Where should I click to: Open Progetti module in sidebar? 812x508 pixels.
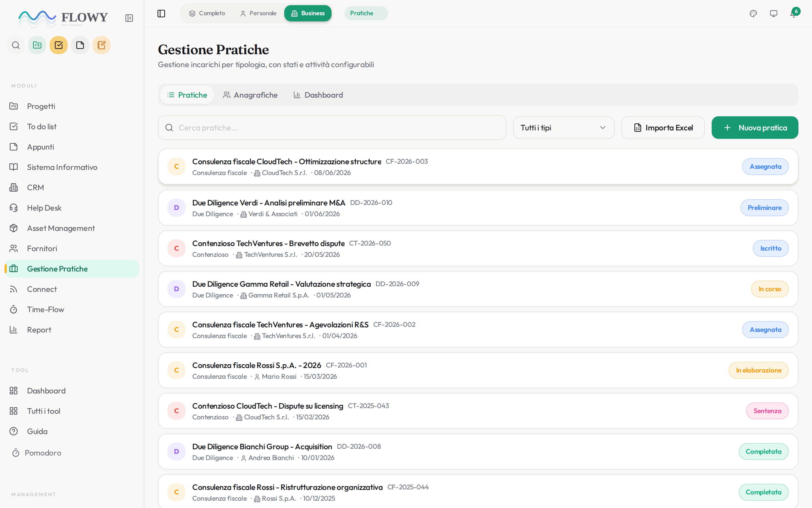pos(72,106)
